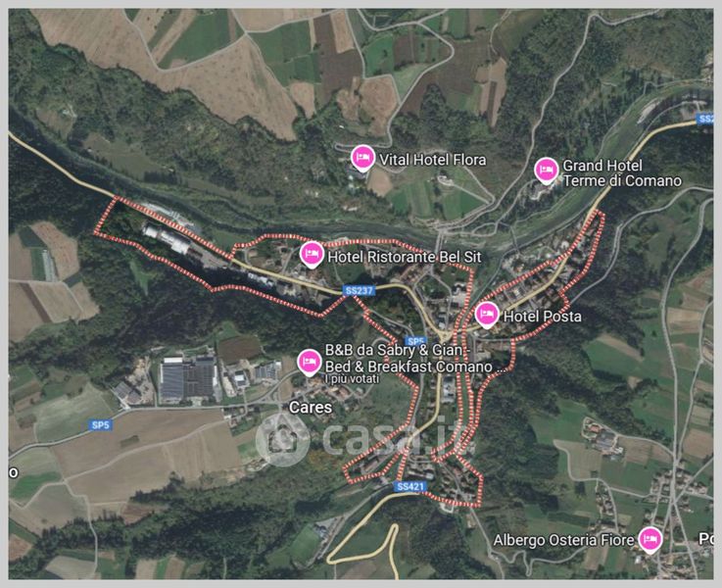The height and width of the screenshot is (588, 722).
Task: Select the Grand Hotel Terme di Comano pin
Action: 546,171
